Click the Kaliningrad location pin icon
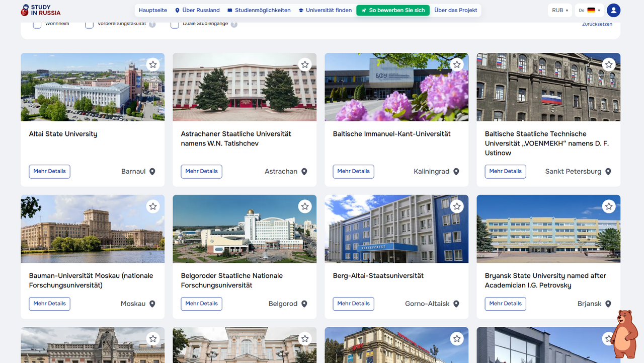 [456, 172]
